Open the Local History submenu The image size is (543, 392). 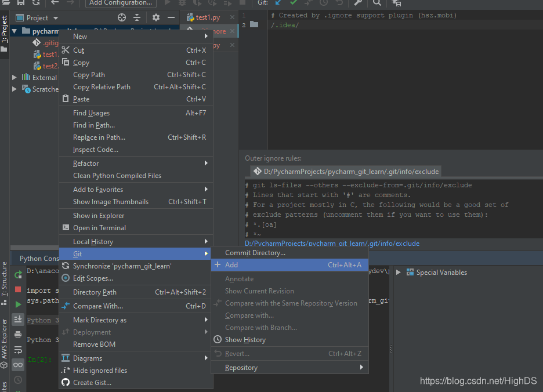point(136,242)
